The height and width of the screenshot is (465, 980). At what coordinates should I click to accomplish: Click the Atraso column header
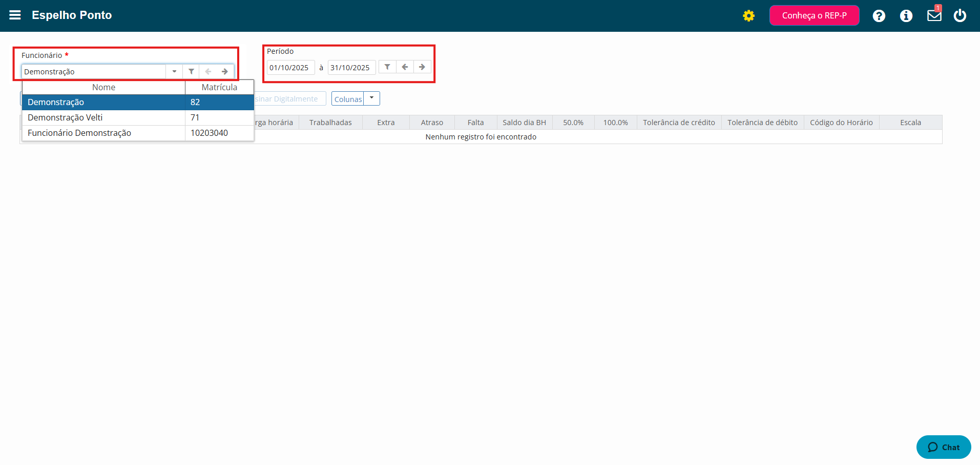click(x=432, y=123)
